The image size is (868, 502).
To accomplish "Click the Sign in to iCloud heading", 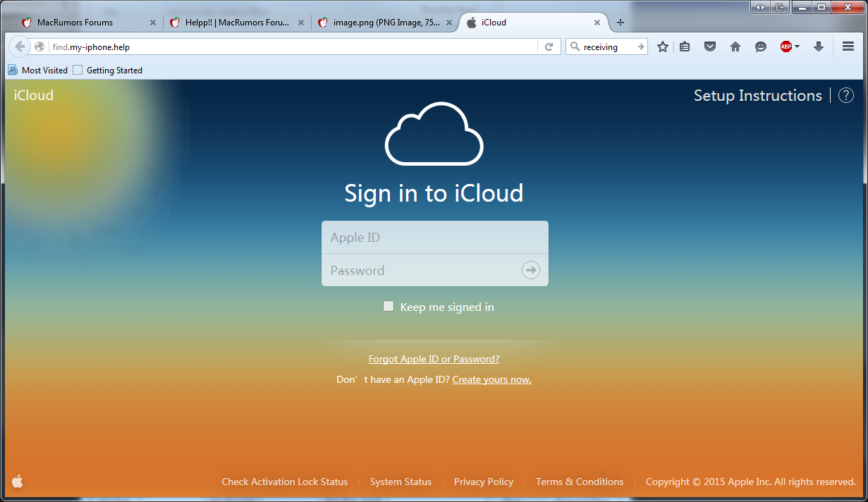I will click(434, 192).
